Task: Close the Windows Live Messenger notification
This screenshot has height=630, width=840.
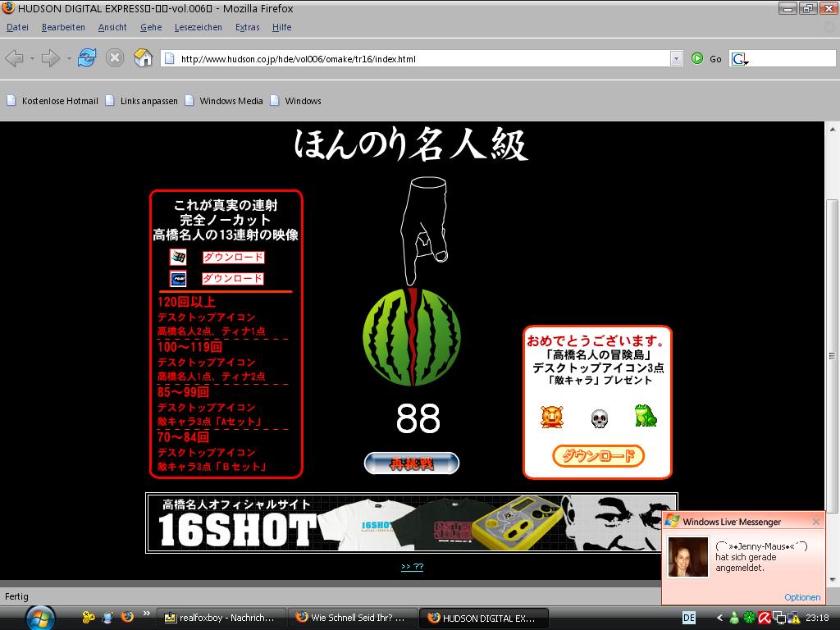Action: tap(815, 522)
